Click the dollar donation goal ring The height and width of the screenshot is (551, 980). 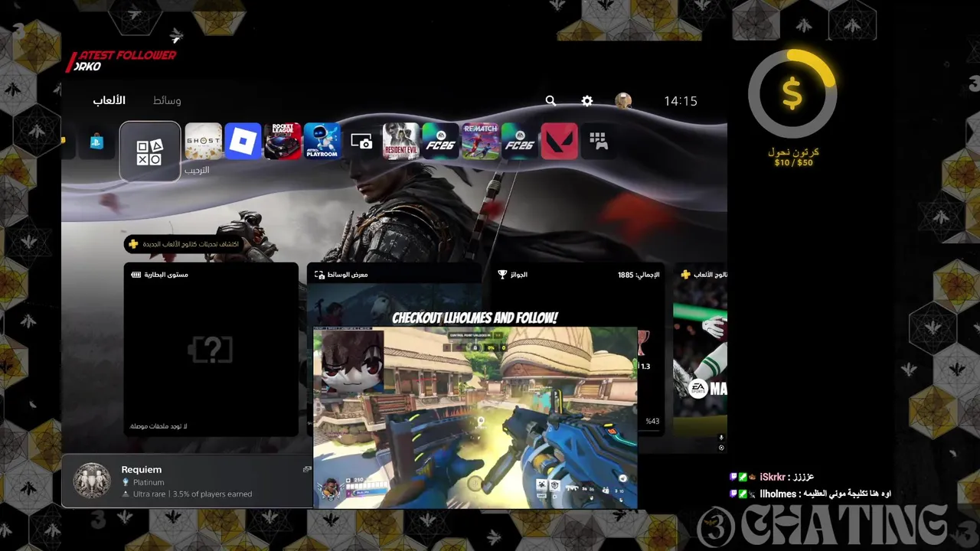792,94
